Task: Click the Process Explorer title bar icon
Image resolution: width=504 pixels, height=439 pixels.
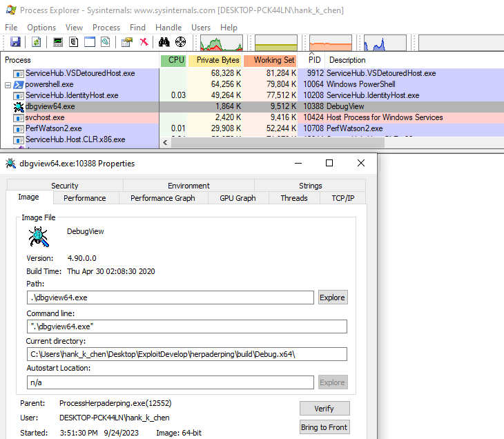Action: click(x=11, y=10)
